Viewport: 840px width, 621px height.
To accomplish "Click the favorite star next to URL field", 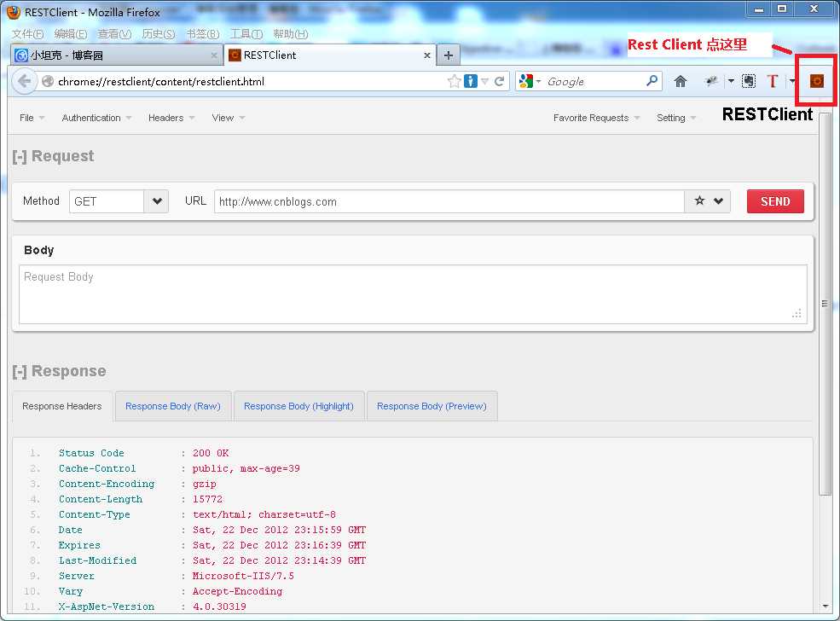I will point(699,201).
